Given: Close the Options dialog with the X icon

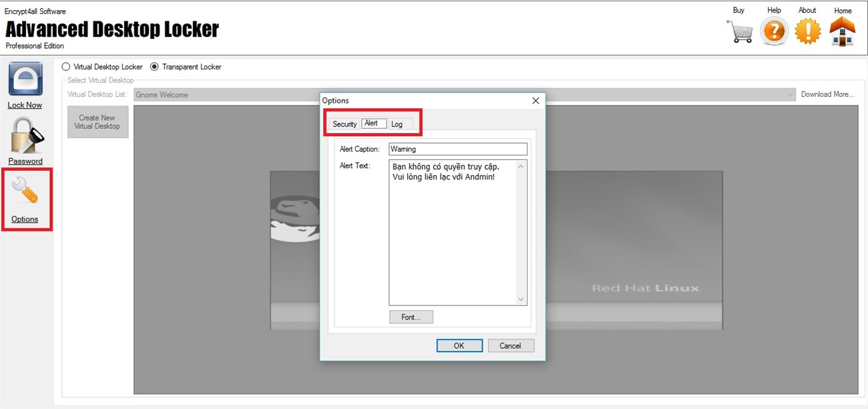Looking at the screenshot, I should click(x=535, y=100).
